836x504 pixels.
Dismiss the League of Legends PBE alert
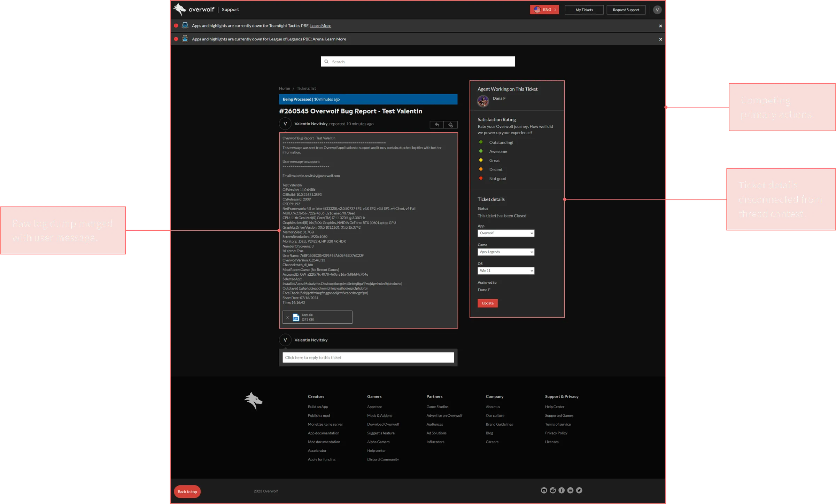[x=660, y=39]
